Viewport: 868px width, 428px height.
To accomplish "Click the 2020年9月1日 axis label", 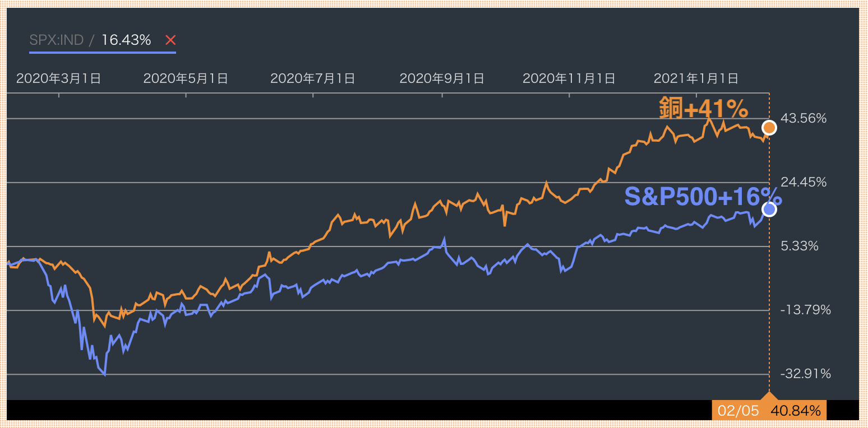I will click(x=442, y=78).
